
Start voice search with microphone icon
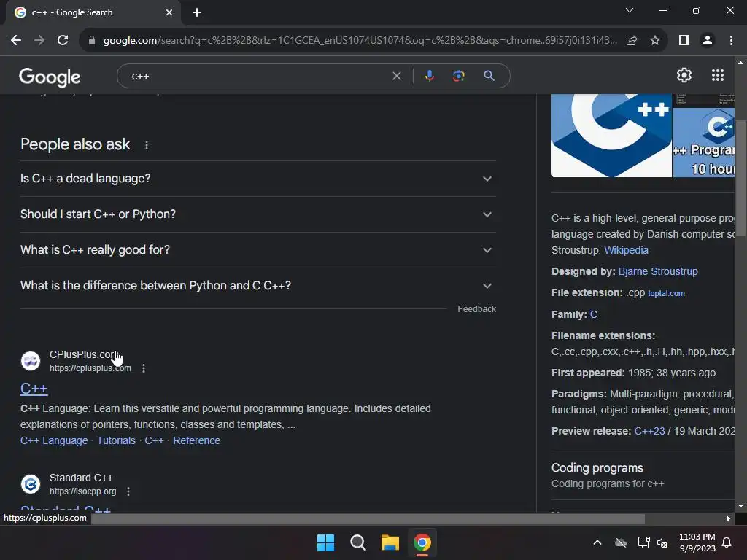coord(429,76)
